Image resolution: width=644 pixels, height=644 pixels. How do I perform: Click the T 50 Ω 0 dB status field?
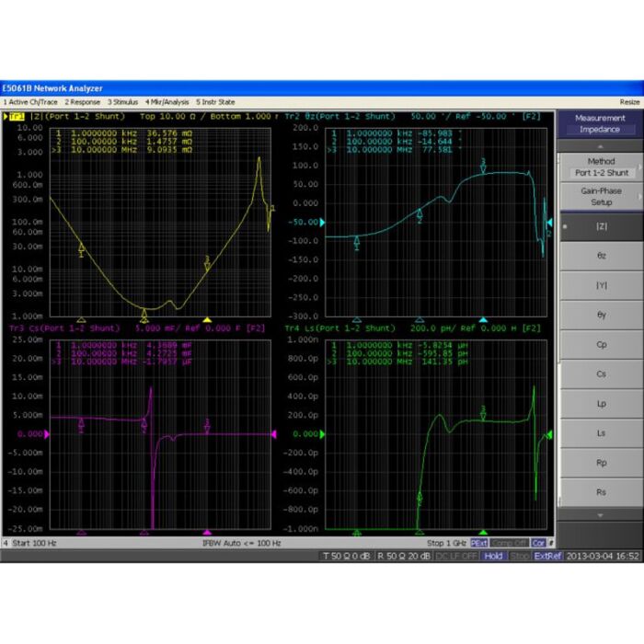[x=346, y=556]
